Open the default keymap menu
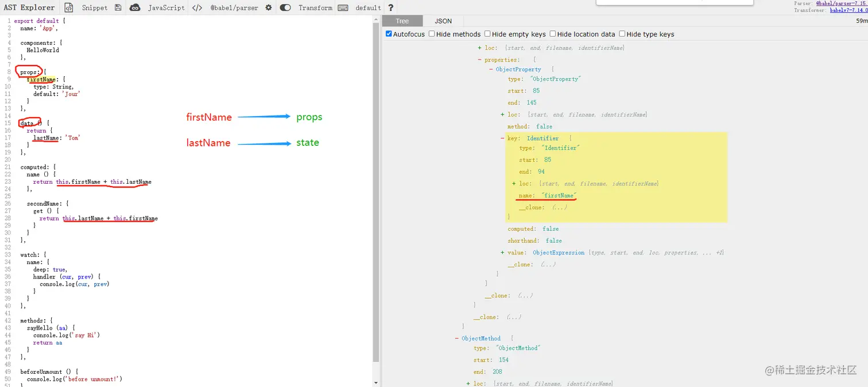 coord(368,7)
